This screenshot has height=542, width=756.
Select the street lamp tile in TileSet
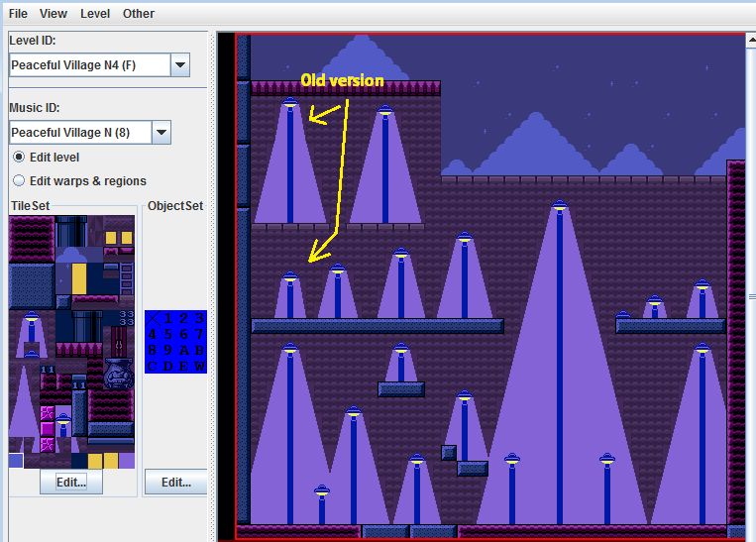33,325
